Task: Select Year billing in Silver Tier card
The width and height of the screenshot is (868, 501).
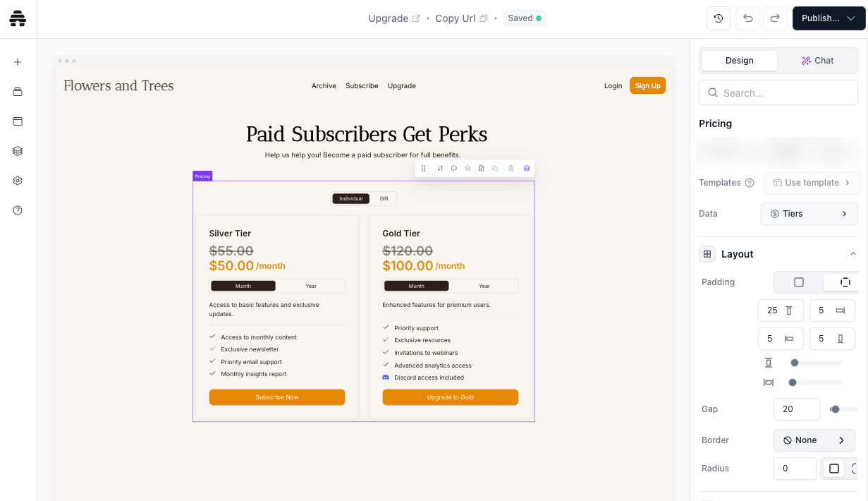Action: coord(311,286)
